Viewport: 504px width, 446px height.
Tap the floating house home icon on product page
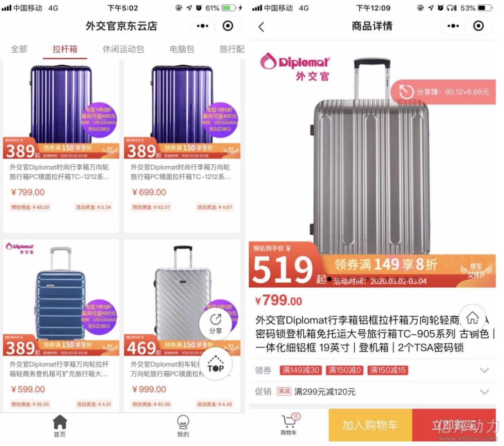(x=472, y=318)
